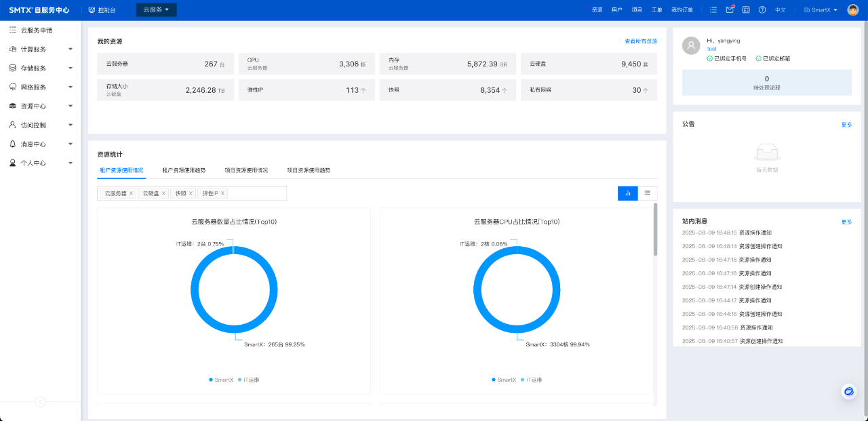Open the task list icon in top bar

pyautogui.click(x=713, y=10)
